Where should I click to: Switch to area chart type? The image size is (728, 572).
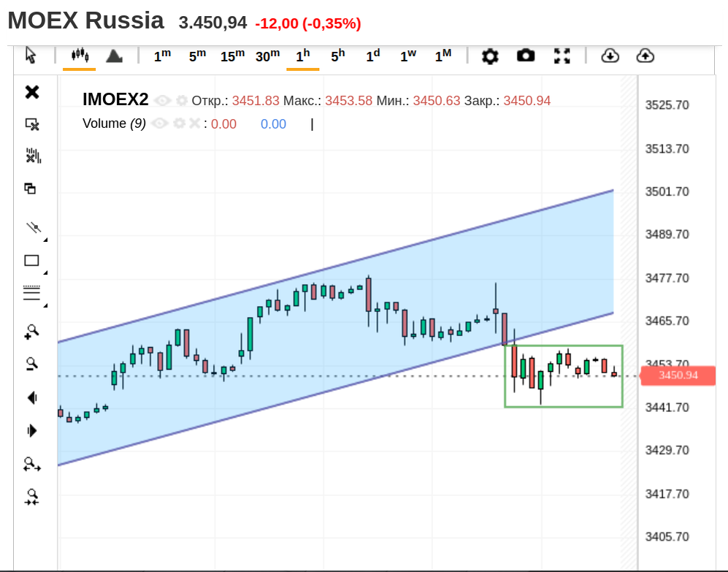(114, 56)
